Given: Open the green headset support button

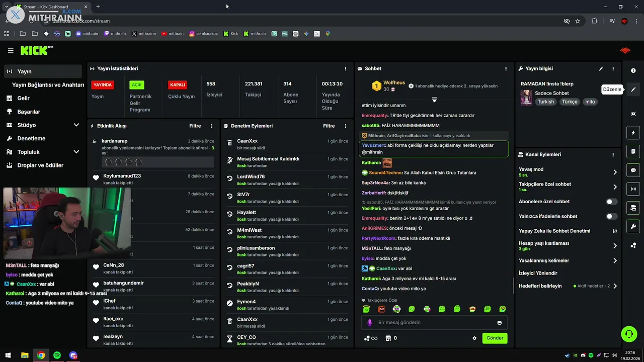Looking at the screenshot, I should pos(629,334).
